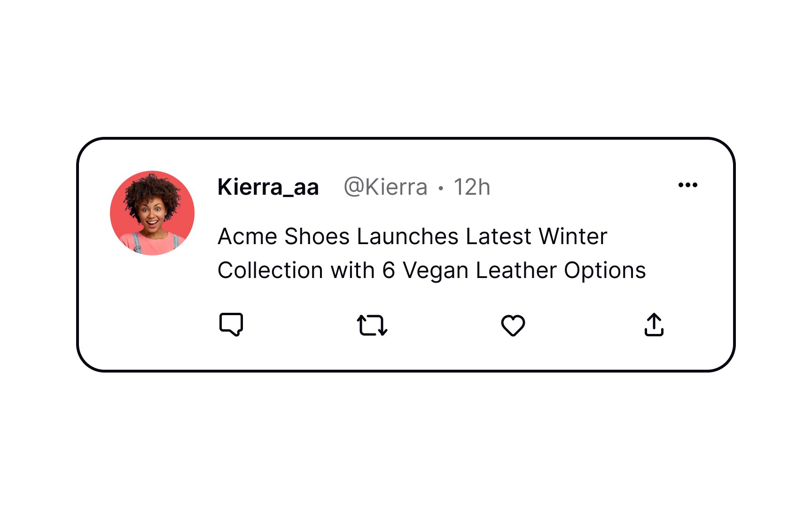Click the @Kierra handle
The image size is (812, 508).
[x=386, y=187]
